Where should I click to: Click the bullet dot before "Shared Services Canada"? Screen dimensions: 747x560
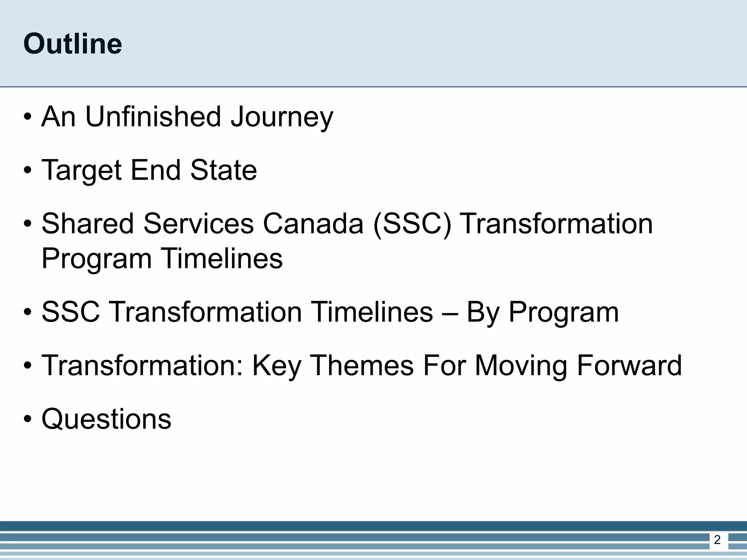pos(28,225)
